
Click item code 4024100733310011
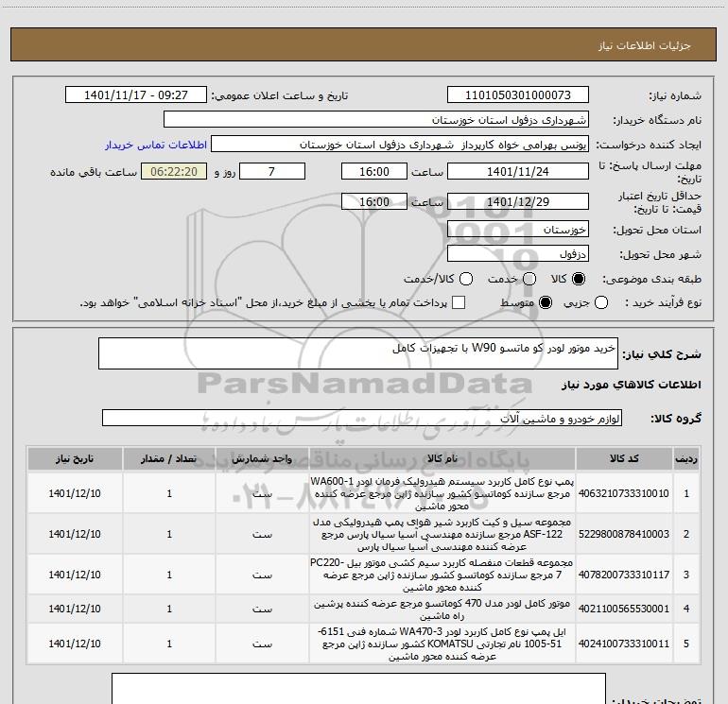coord(624,644)
